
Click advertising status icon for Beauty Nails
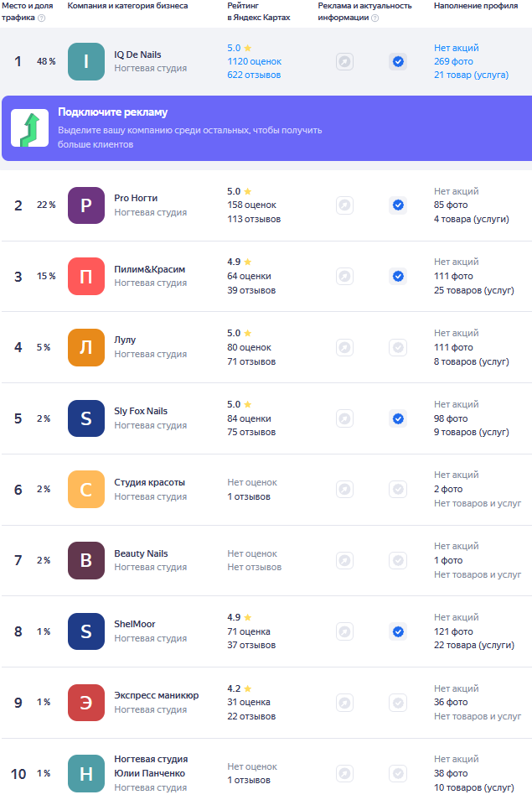coord(344,560)
